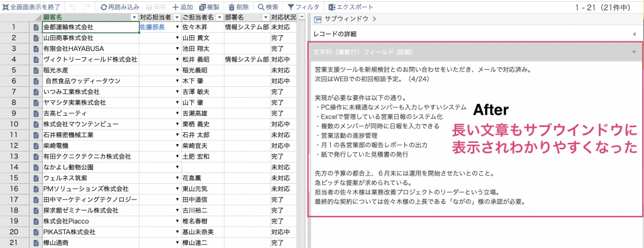Open the フィルタ filter

304,7
